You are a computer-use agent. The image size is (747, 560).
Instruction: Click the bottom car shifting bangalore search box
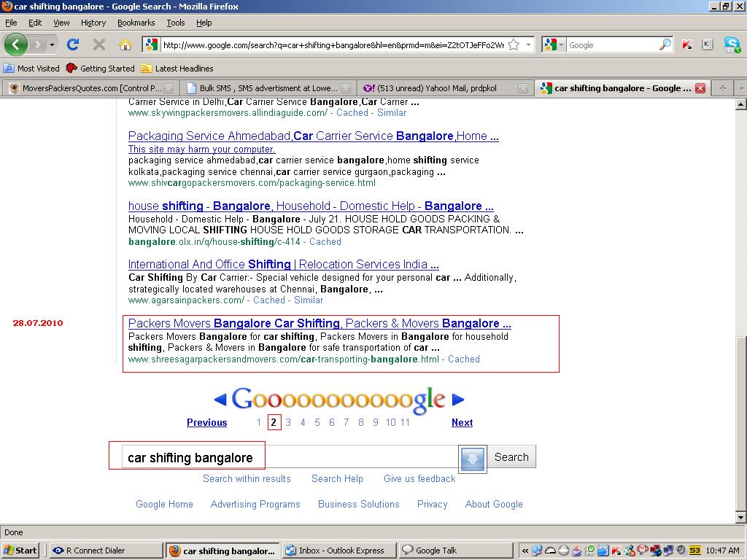(x=290, y=458)
